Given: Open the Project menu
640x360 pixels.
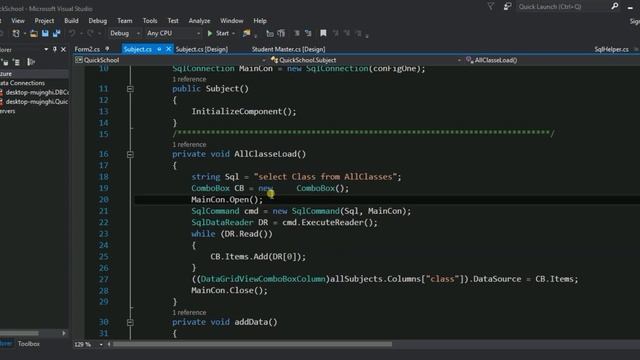Looking at the screenshot, I should 44,21.
